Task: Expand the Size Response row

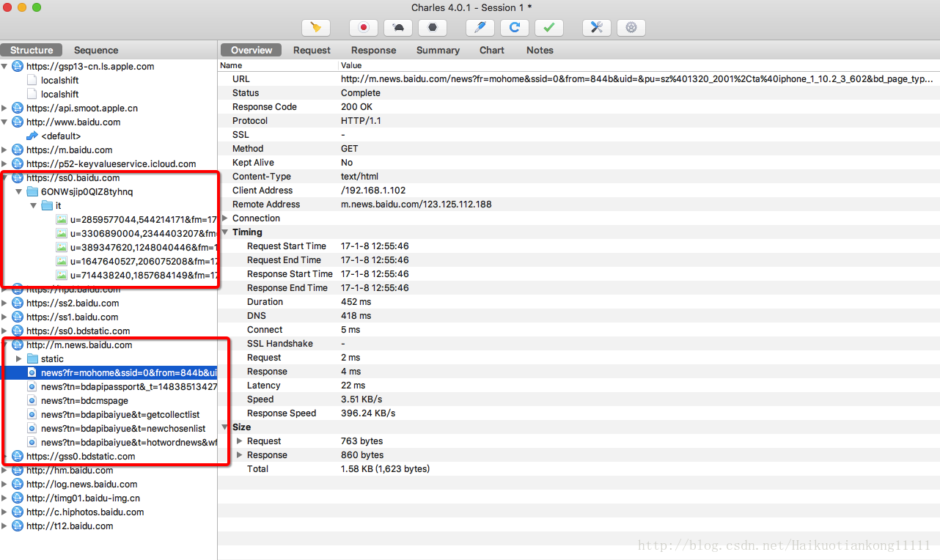Action: click(240, 454)
